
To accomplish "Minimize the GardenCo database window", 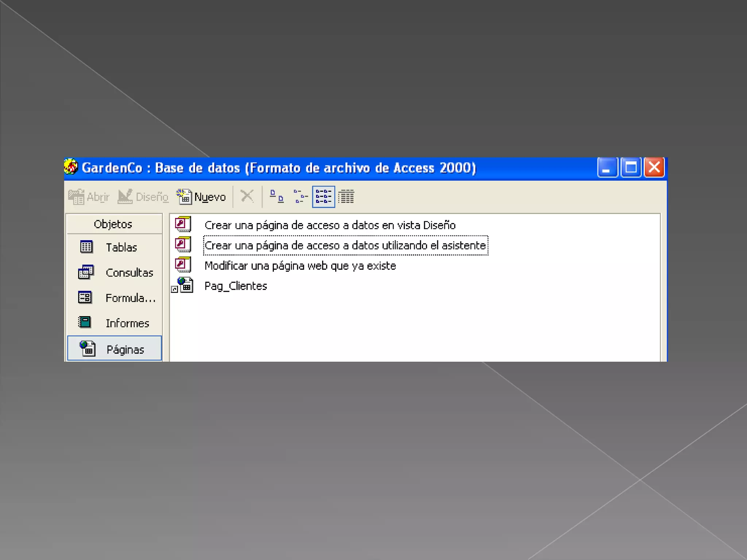I will (x=607, y=168).
